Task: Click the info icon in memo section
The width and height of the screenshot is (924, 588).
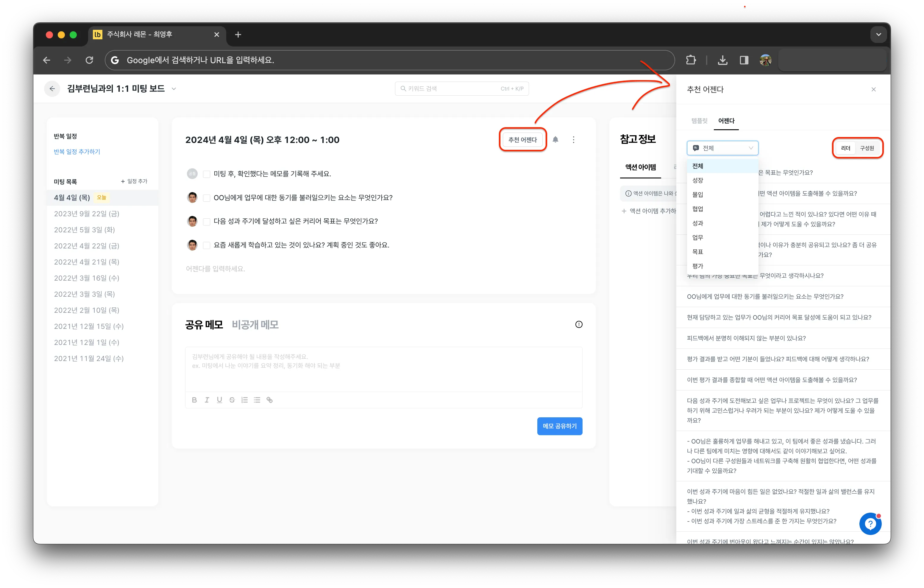Action: pyautogui.click(x=579, y=325)
